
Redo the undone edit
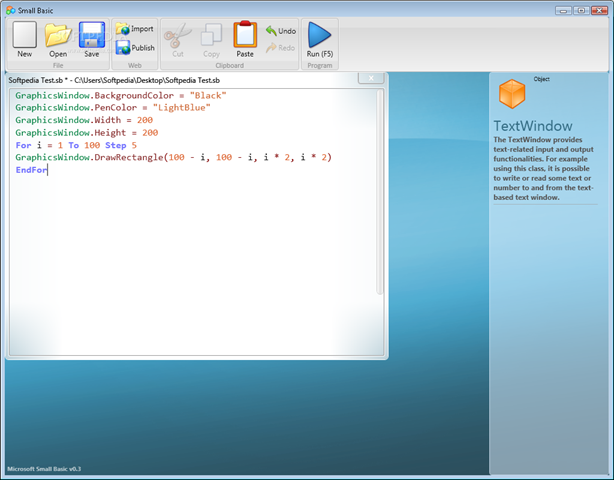pyautogui.click(x=280, y=47)
